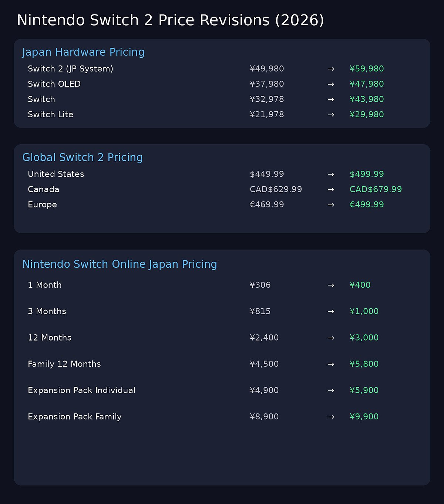
Task: Select old price ¥21,978
Action: point(267,114)
